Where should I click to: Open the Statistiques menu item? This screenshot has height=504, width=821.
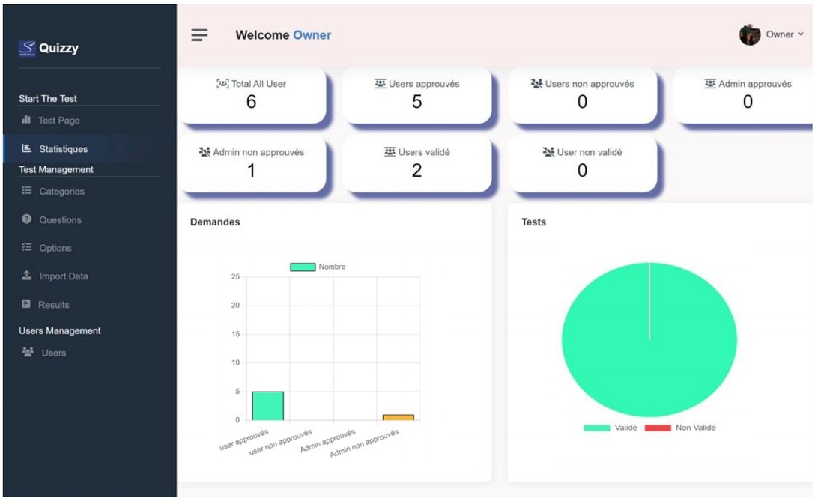(63, 149)
